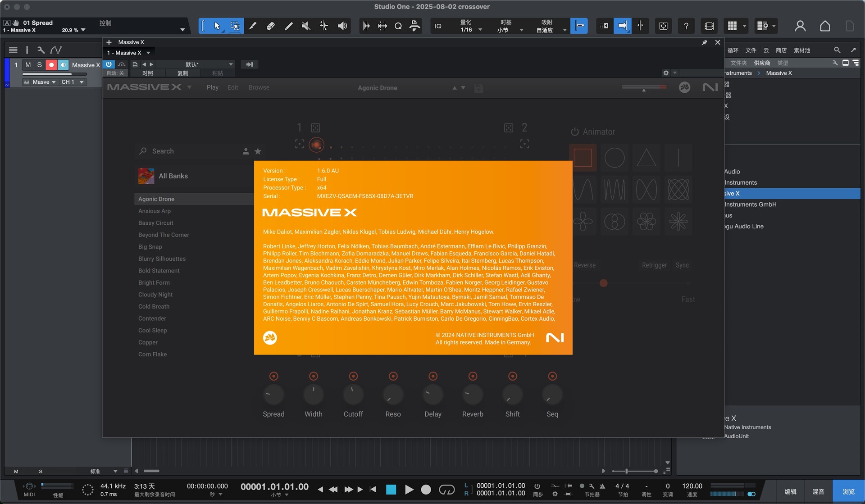
Task: Open the 混音 mixer view button
Action: pyautogui.click(x=818, y=491)
